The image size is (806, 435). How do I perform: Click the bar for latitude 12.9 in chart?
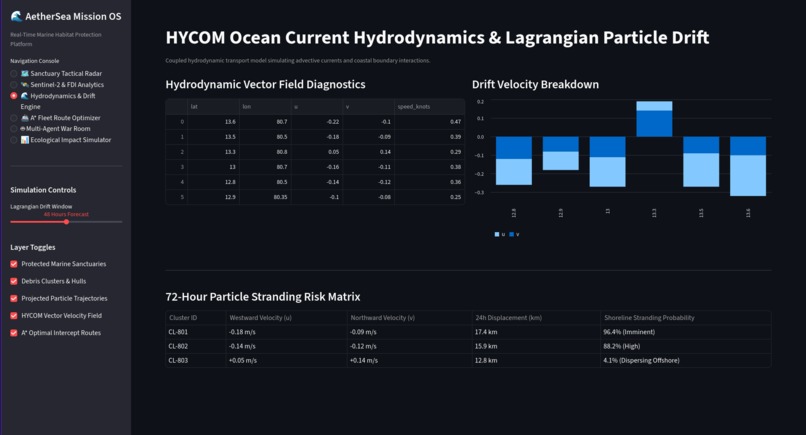click(560, 153)
